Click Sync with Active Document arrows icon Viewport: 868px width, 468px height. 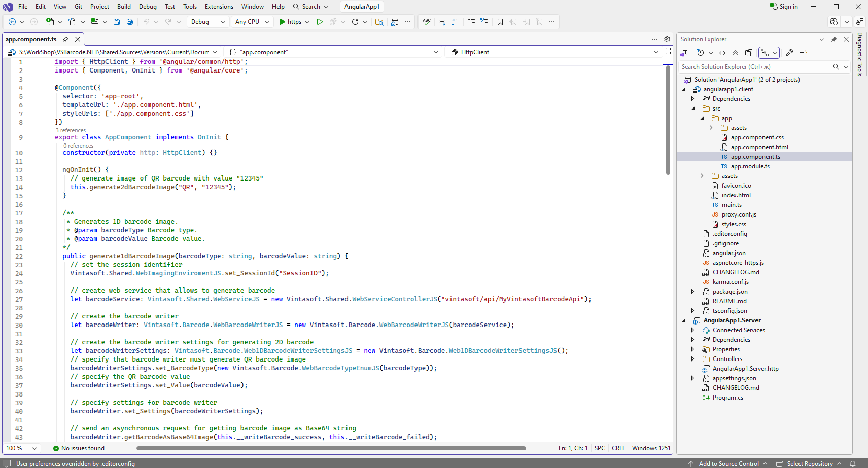[x=722, y=53]
